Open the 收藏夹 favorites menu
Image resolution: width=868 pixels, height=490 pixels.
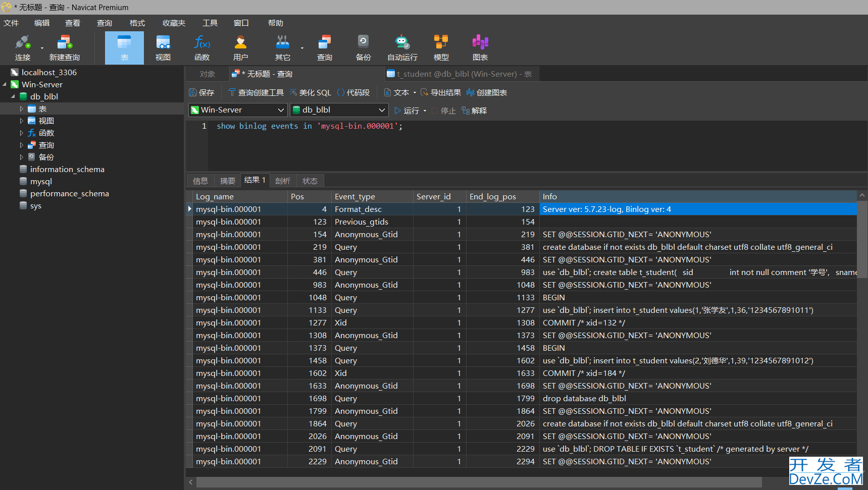(x=174, y=23)
